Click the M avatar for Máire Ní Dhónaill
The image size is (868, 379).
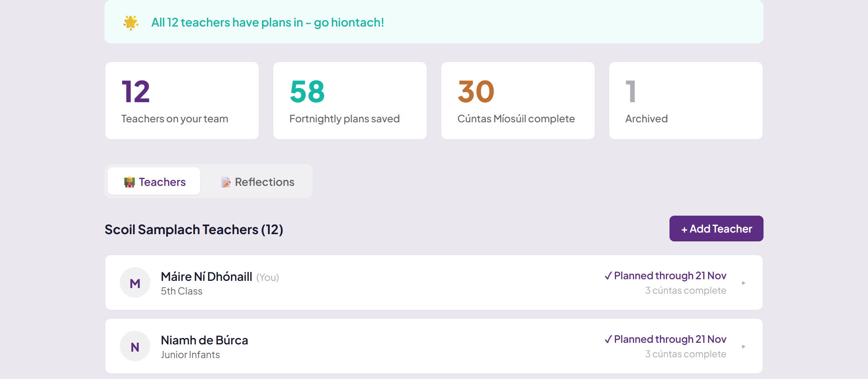coord(135,282)
